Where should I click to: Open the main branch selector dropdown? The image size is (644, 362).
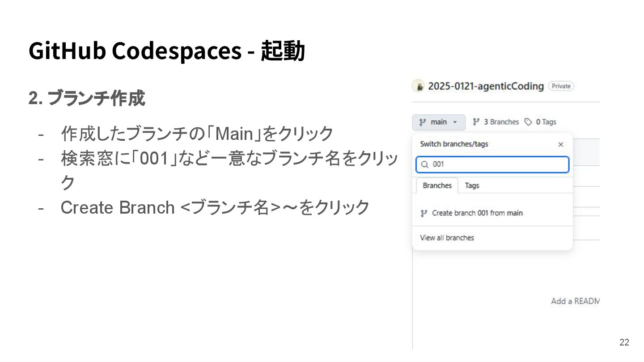coord(438,122)
